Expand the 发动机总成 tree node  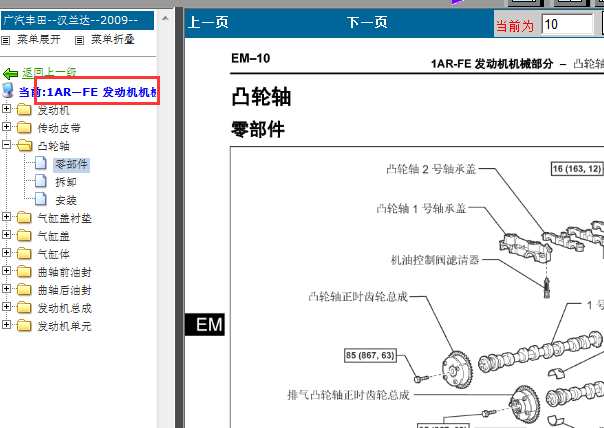pos(6,306)
